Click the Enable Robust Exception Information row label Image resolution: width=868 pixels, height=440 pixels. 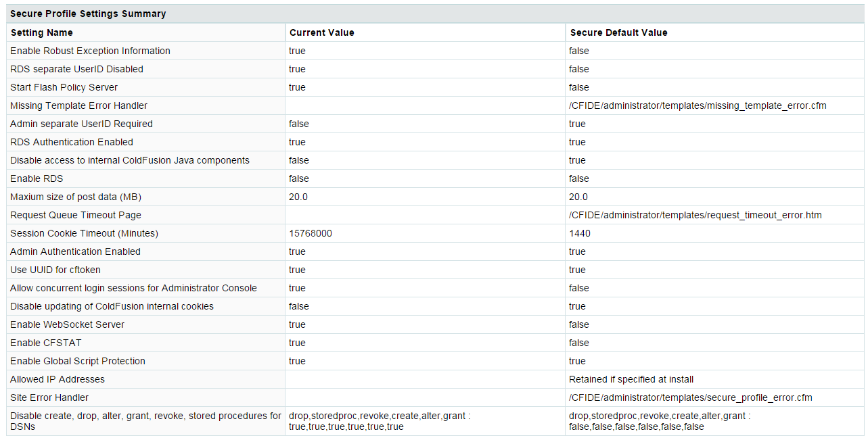[90, 51]
